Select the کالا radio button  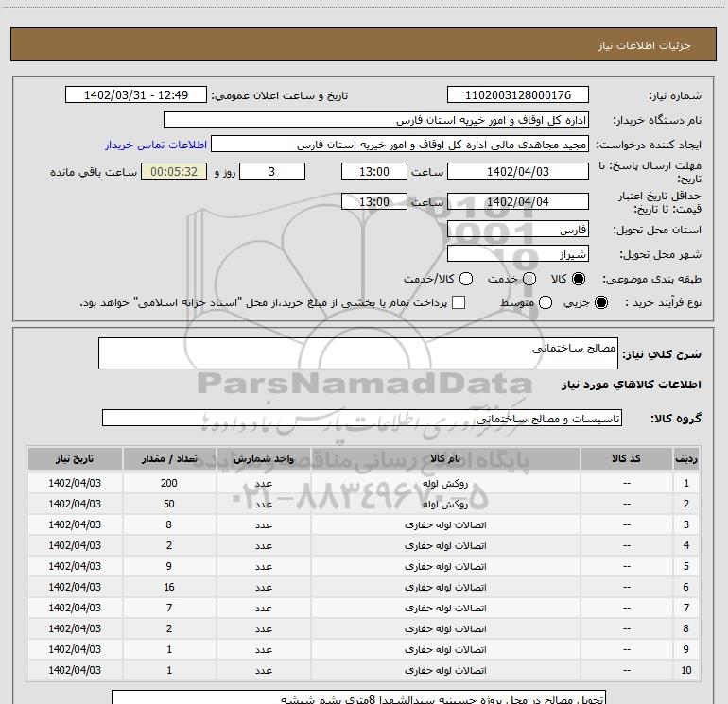click(579, 279)
